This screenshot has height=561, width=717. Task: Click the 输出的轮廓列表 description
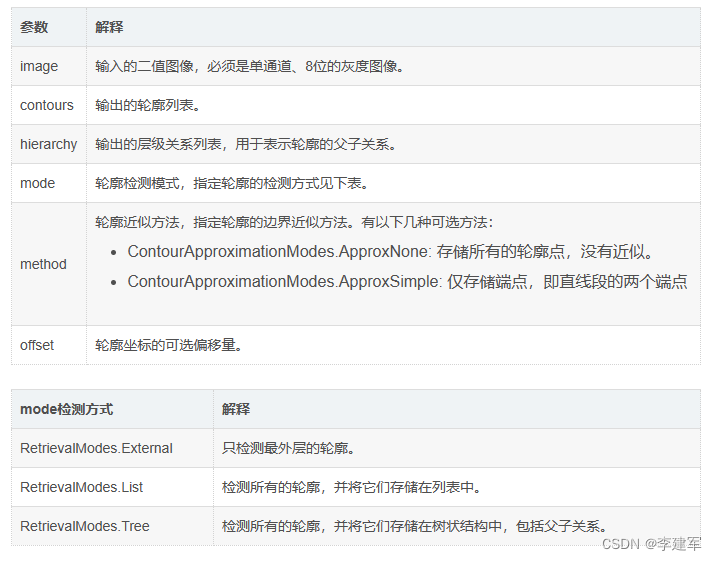coord(148,105)
